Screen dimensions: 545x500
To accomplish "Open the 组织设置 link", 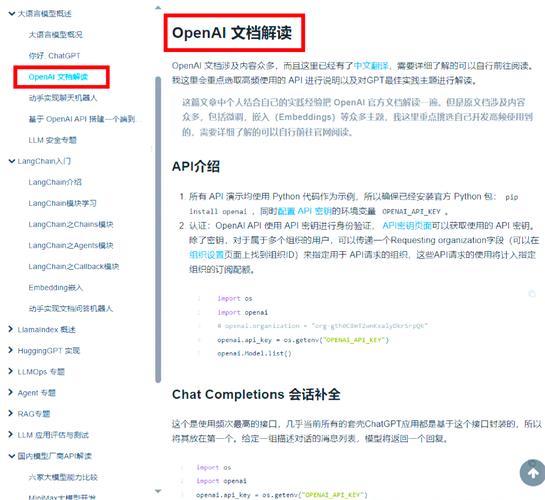I will 206,255.
